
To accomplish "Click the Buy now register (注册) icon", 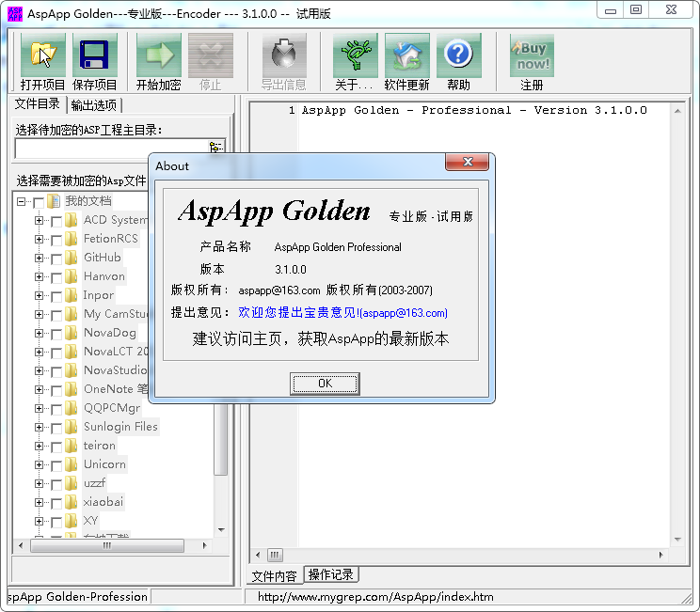I will click(x=532, y=55).
